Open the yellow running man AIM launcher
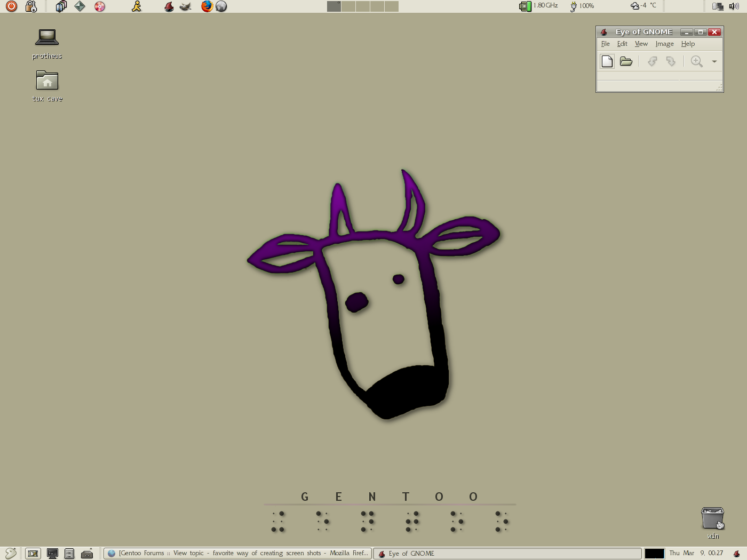Screen dimensions: 747x560 (x=137, y=6)
